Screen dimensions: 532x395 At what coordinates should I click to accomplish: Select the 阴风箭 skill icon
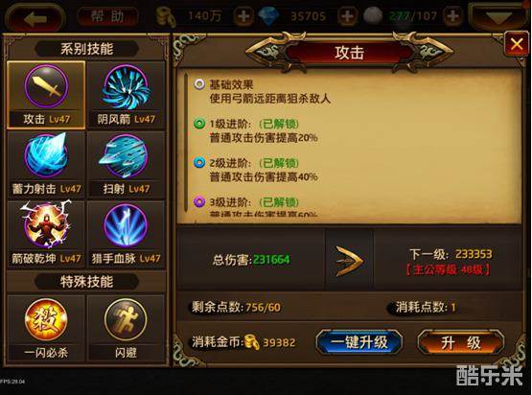pyautogui.click(x=127, y=87)
